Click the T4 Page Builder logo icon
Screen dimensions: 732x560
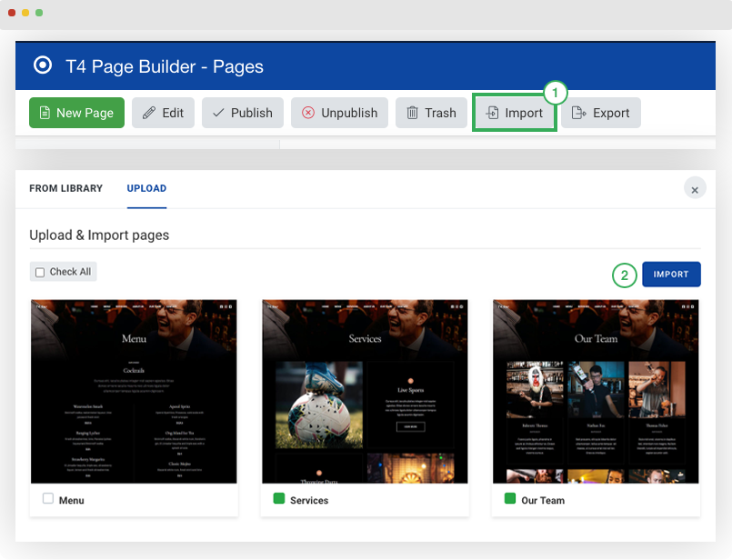click(43, 65)
